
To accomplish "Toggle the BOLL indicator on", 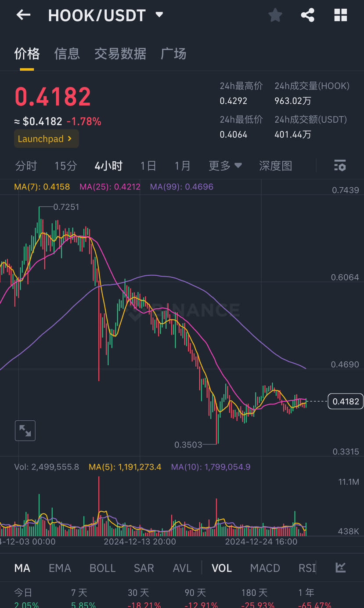I will coord(102,568).
